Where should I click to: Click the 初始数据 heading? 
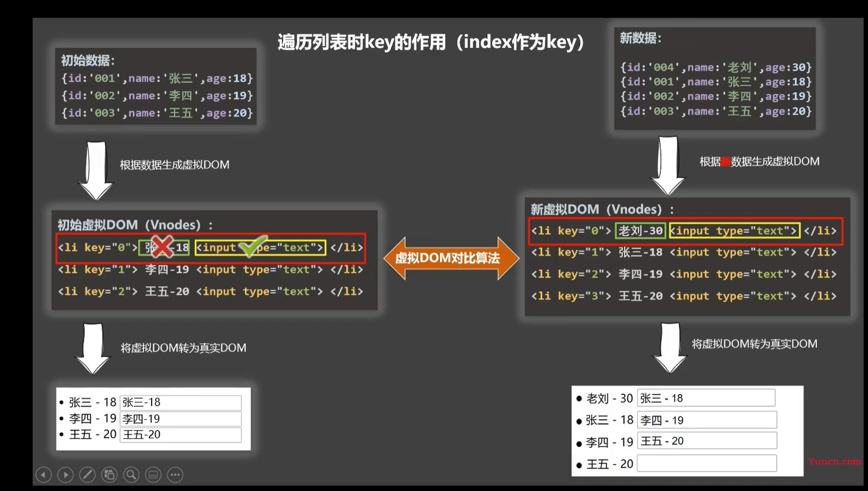click(x=88, y=60)
